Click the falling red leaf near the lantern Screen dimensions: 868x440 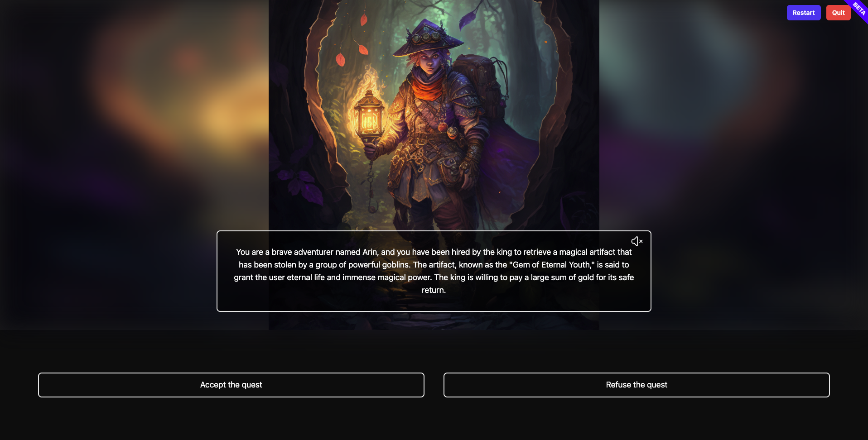(x=340, y=59)
